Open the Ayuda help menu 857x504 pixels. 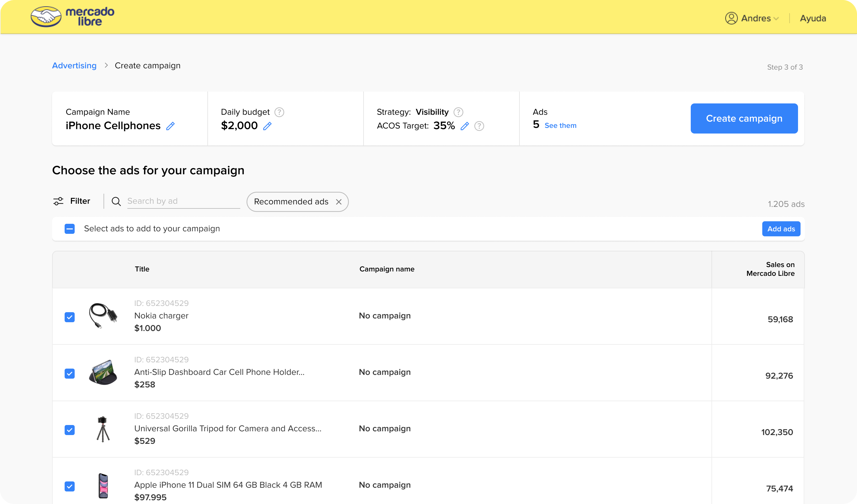pos(813,18)
